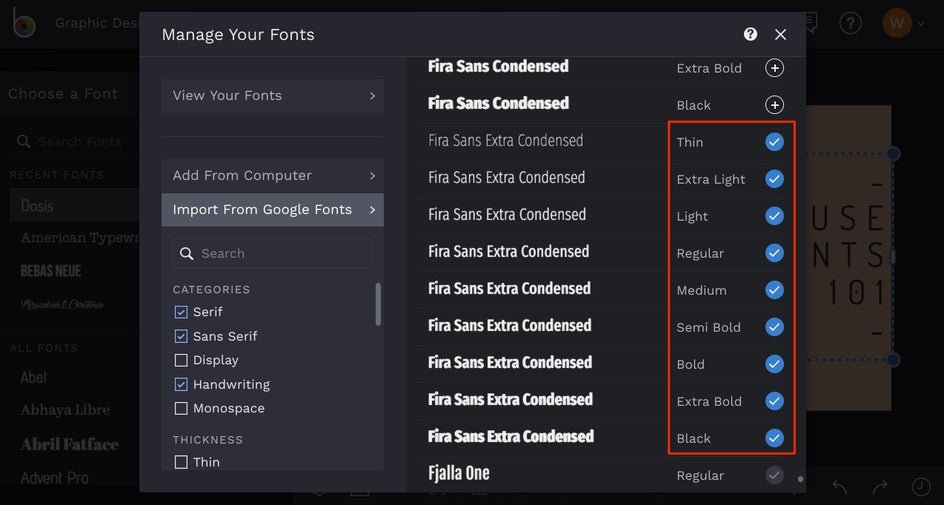944x505 pixels.
Task: Check the Monospace category checkbox
Action: point(181,408)
